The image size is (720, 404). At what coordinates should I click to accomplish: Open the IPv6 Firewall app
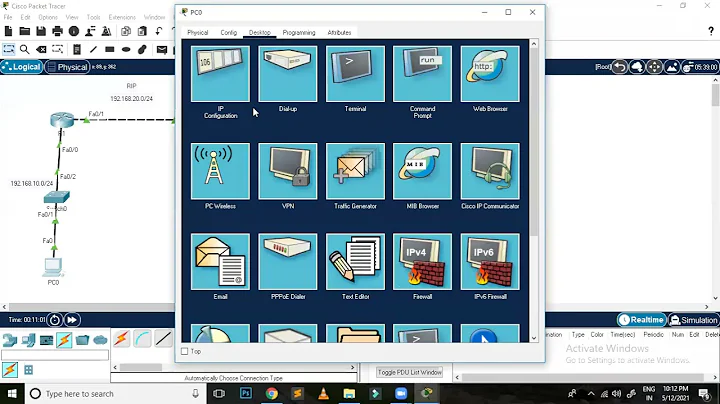tap(490, 261)
